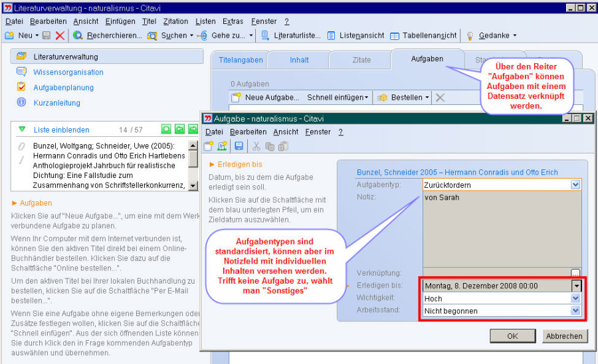Open Tabellenansicht table view
Screen dimensions: 598x364
tap(423, 35)
